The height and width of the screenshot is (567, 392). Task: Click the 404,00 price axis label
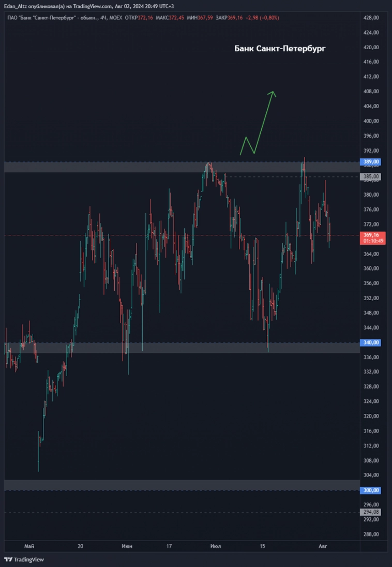click(371, 107)
